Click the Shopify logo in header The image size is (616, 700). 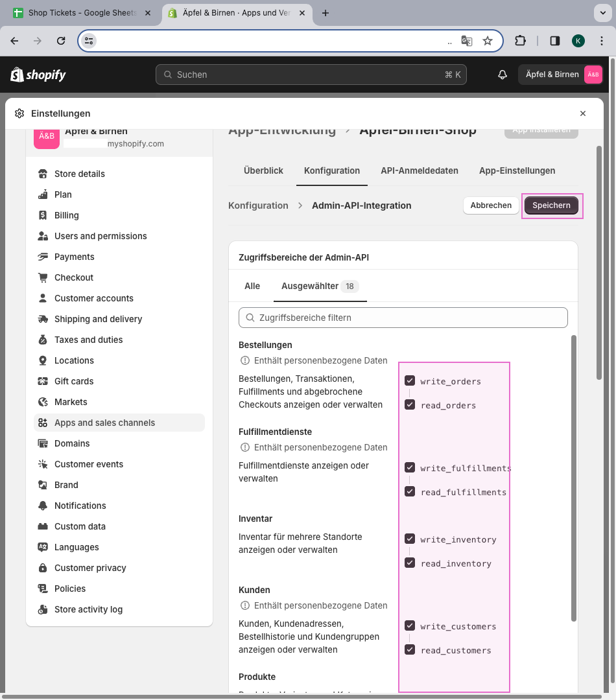[38, 75]
